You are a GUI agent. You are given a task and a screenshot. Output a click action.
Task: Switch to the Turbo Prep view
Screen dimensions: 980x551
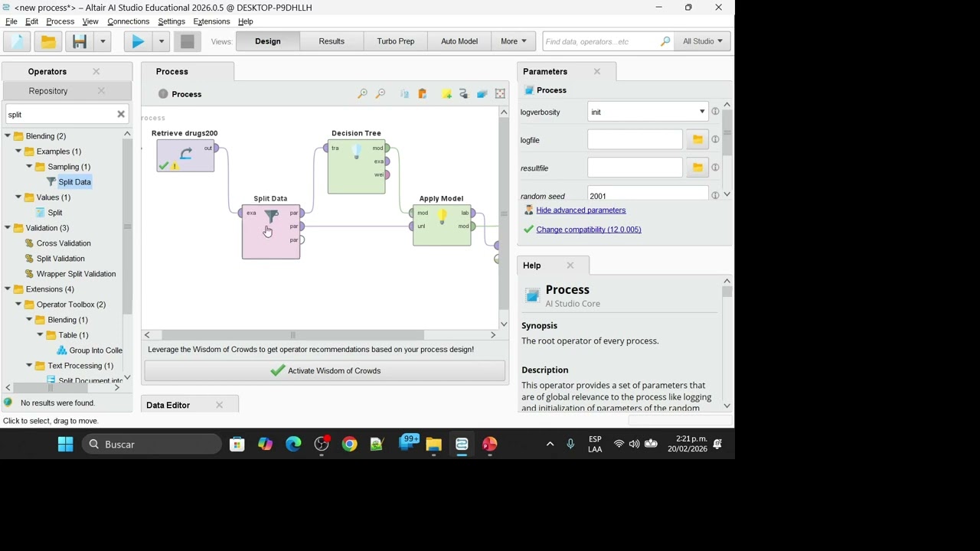396,41
